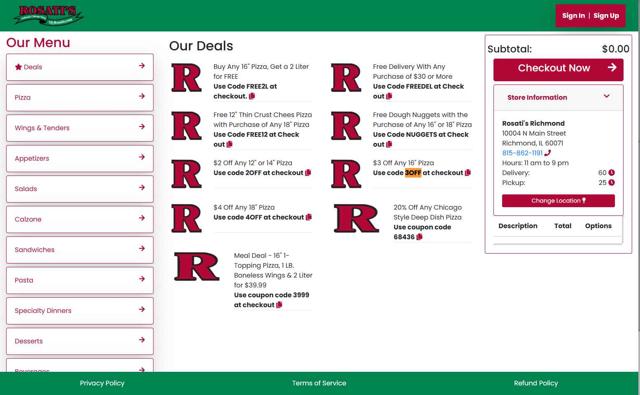
Task: Click the R logo of the 20% Off Deep Dish deal
Action: (x=356, y=218)
